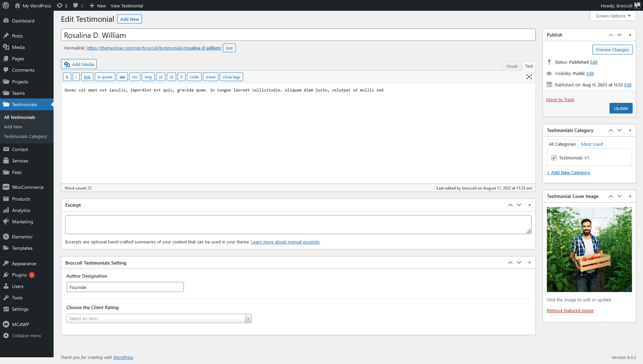Switch to Text editor tab
The width and height of the screenshot is (643, 364).
tap(529, 66)
